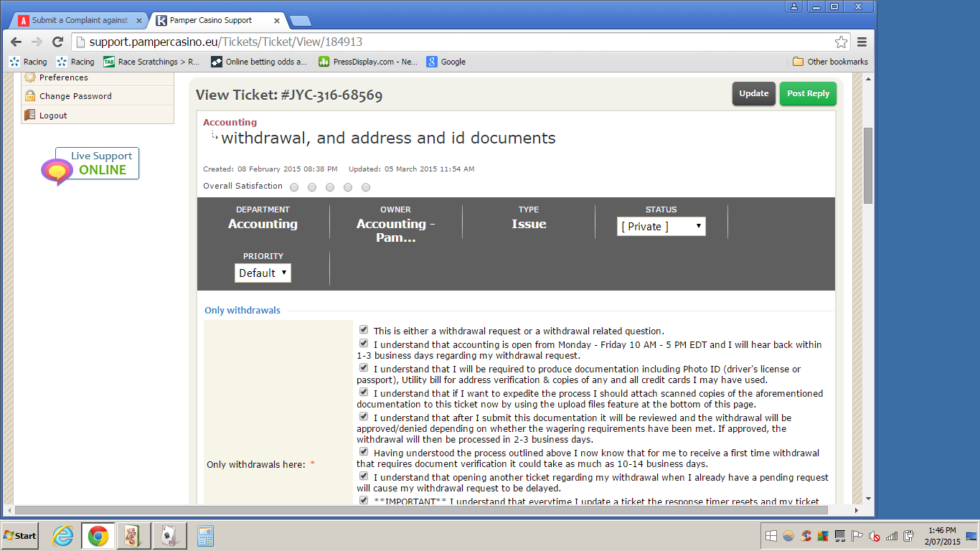Click the Action Center flag tray icon
This screenshot has width=980, height=551.
pyautogui.click(x=857, y=536)
